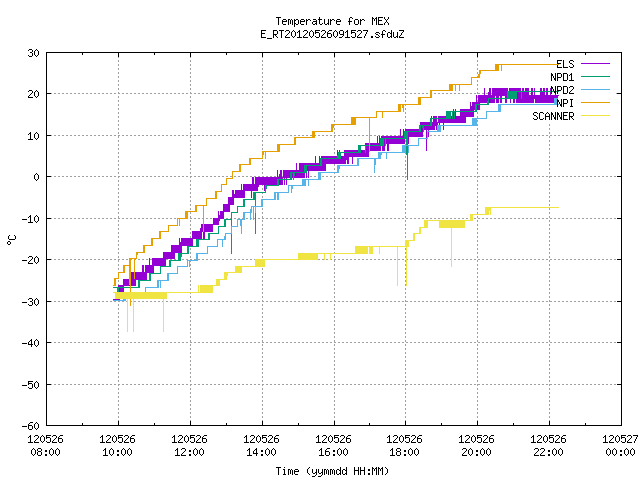This screenshot has height=480, width=640.
Task: Click the green NPD1 legend line sample
Action: pos(595,76)
